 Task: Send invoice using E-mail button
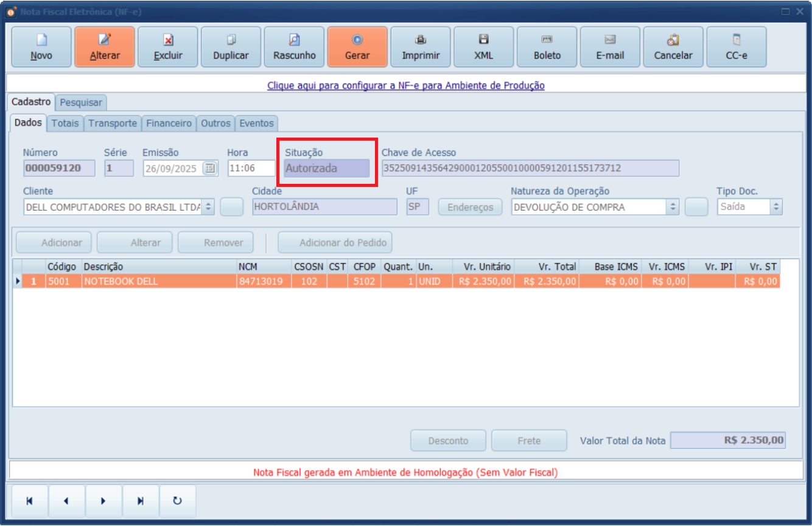click(610, 47)
